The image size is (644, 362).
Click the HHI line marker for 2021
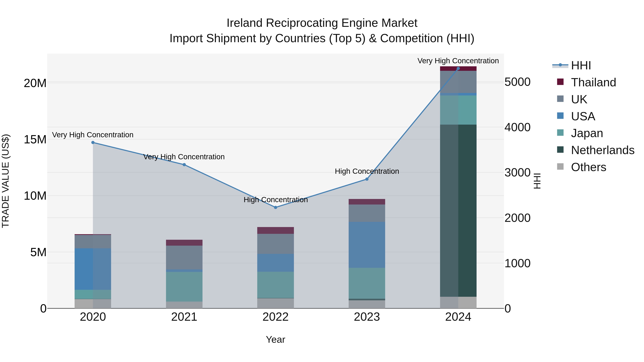184,165
